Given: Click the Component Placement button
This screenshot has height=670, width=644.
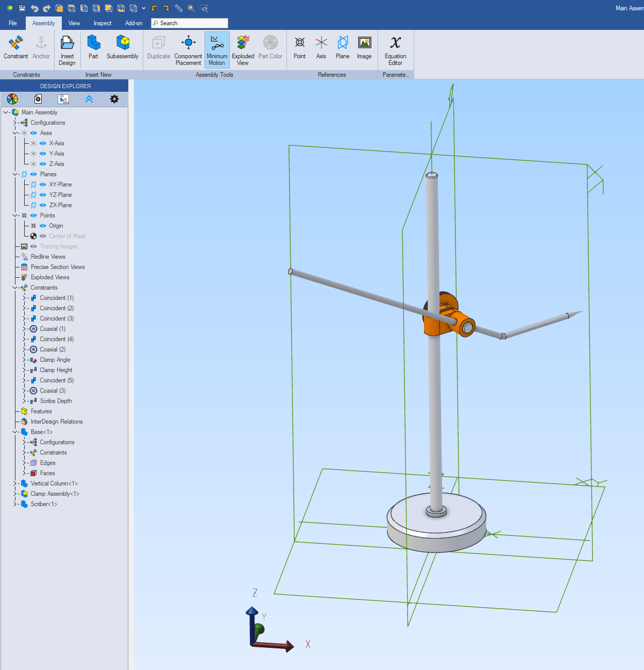Looking at the screenshot, I should click(188, 49).
